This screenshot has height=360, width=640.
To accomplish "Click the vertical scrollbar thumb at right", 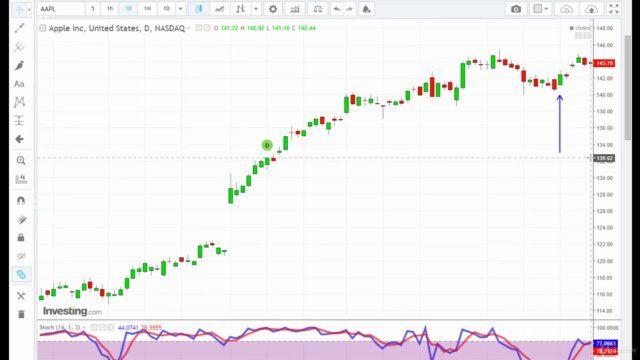I will coord(628,88).
